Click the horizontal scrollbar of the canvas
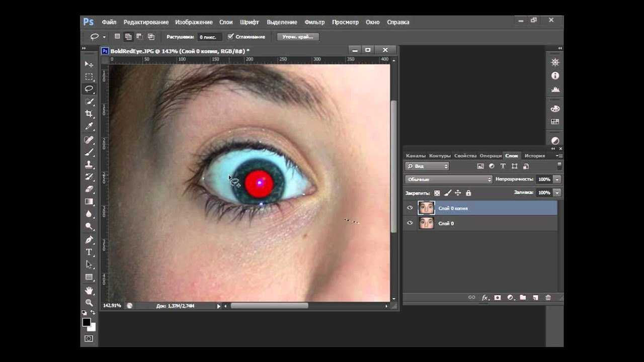Screen dimensions: 644x362 pos(270,306)
